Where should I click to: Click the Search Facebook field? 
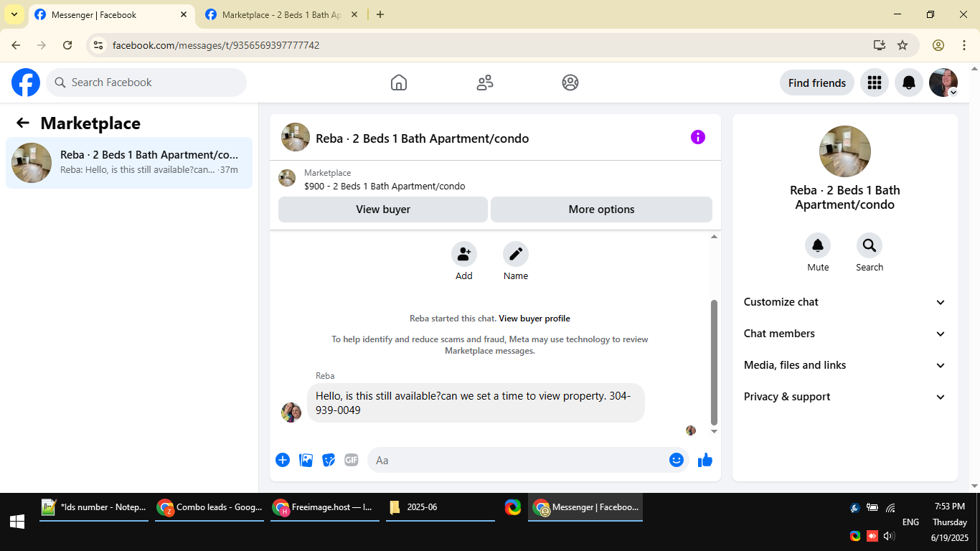pos(146,83)
